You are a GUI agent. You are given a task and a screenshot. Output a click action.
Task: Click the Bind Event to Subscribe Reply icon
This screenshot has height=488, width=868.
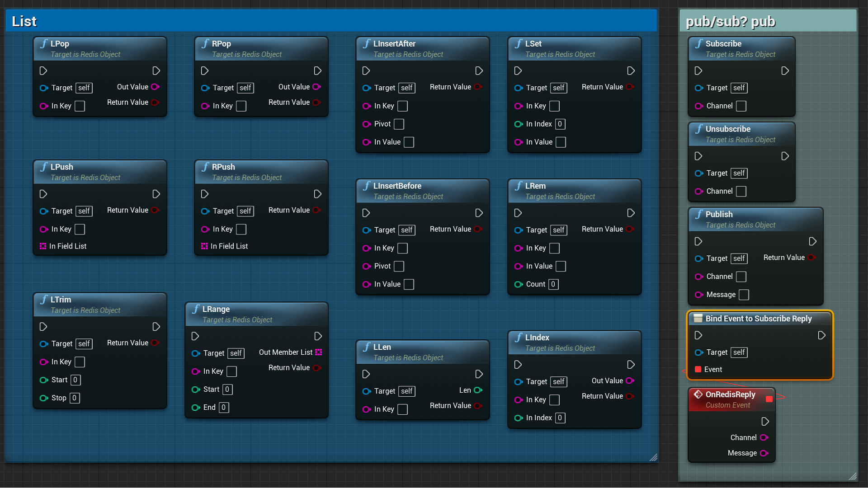tap(698, 318)
